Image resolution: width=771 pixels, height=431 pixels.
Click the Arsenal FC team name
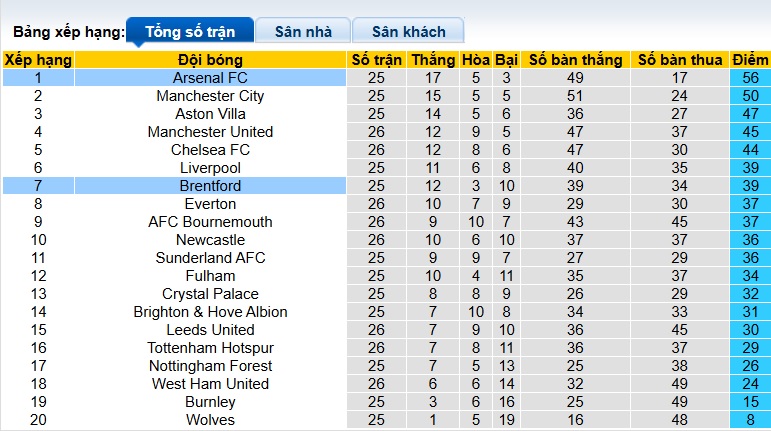point(210,78)
